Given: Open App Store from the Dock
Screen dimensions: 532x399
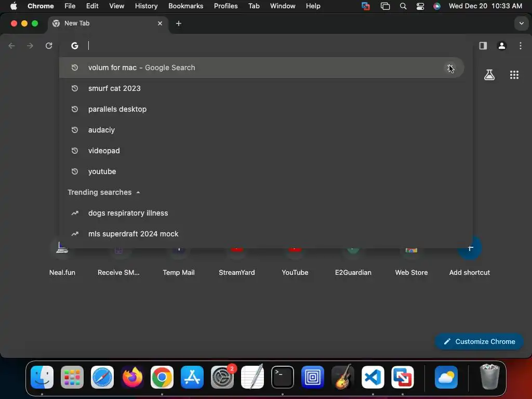Looking at the screenshot, I should tap(192, 377).
